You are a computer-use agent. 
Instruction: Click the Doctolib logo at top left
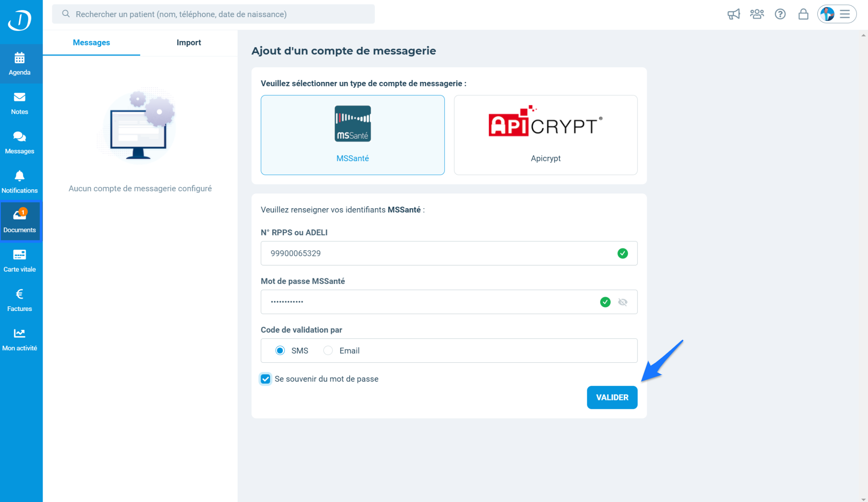coord(20,20)
